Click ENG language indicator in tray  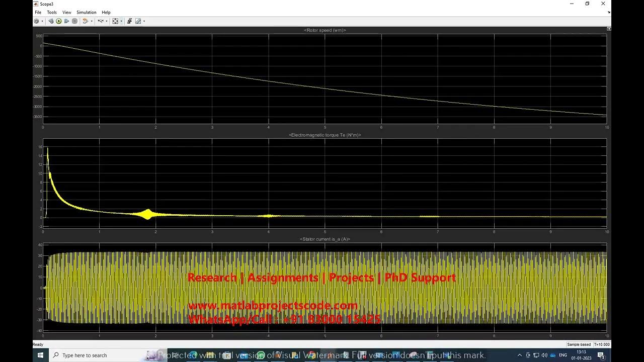563,355
